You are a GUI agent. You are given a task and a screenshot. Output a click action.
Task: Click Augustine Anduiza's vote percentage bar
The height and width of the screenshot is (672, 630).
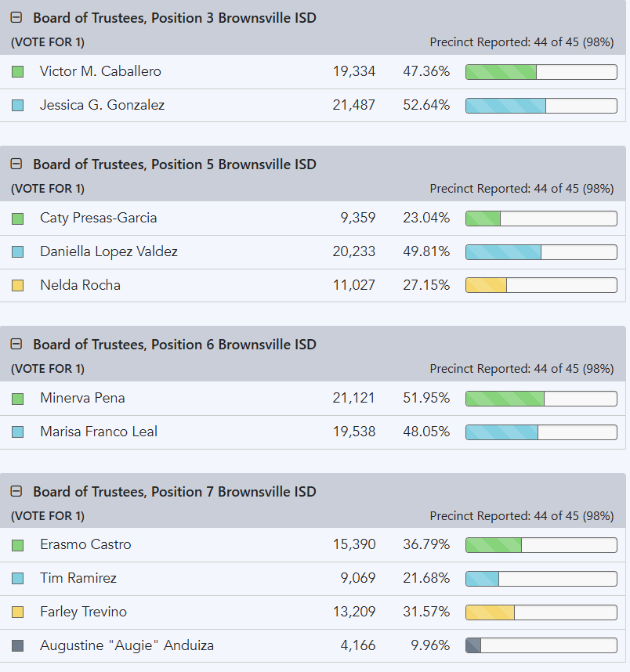point(541,646)
